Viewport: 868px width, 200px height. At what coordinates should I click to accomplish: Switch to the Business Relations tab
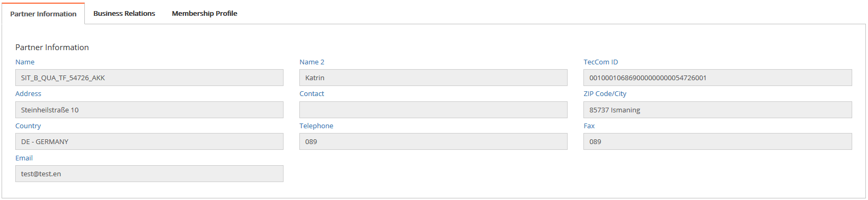tap(124, 14)
